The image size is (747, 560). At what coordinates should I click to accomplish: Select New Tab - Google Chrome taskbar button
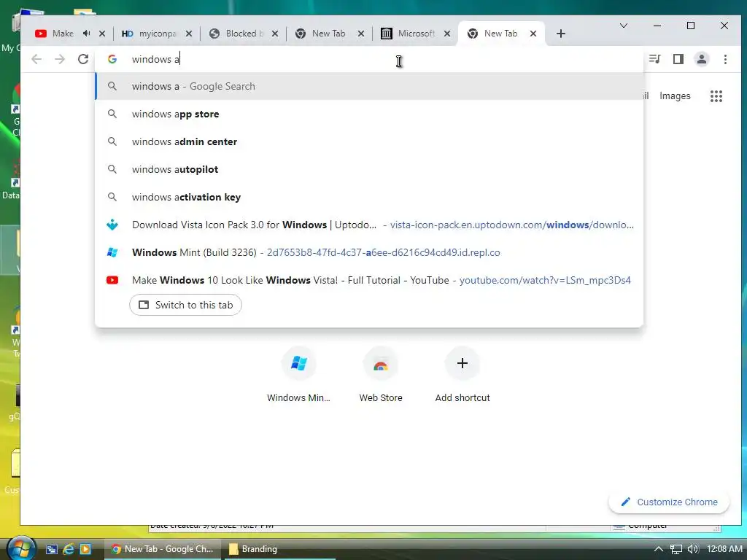click(x=163, y=549)
